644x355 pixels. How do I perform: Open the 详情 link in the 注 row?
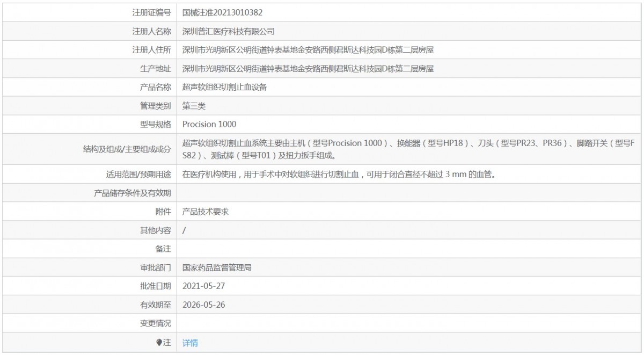190,343
